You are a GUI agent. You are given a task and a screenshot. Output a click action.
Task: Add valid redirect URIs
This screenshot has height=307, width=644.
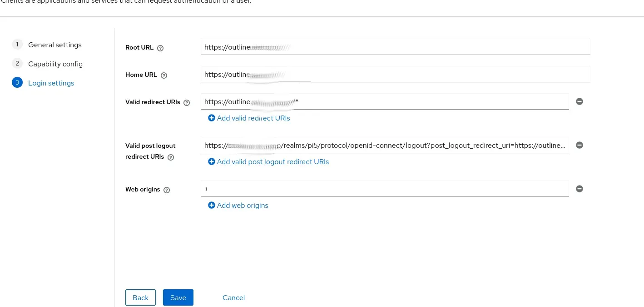pos(249,118)
